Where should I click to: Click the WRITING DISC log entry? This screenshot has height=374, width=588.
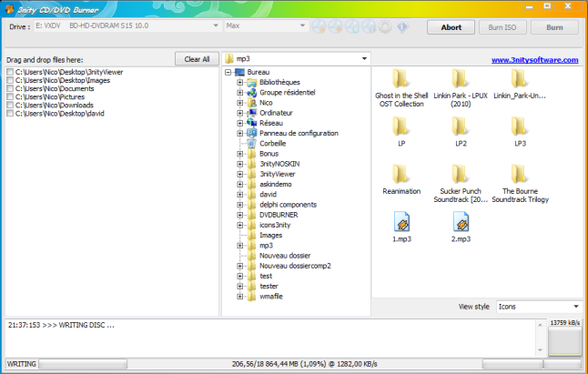(x=61, y=325)
